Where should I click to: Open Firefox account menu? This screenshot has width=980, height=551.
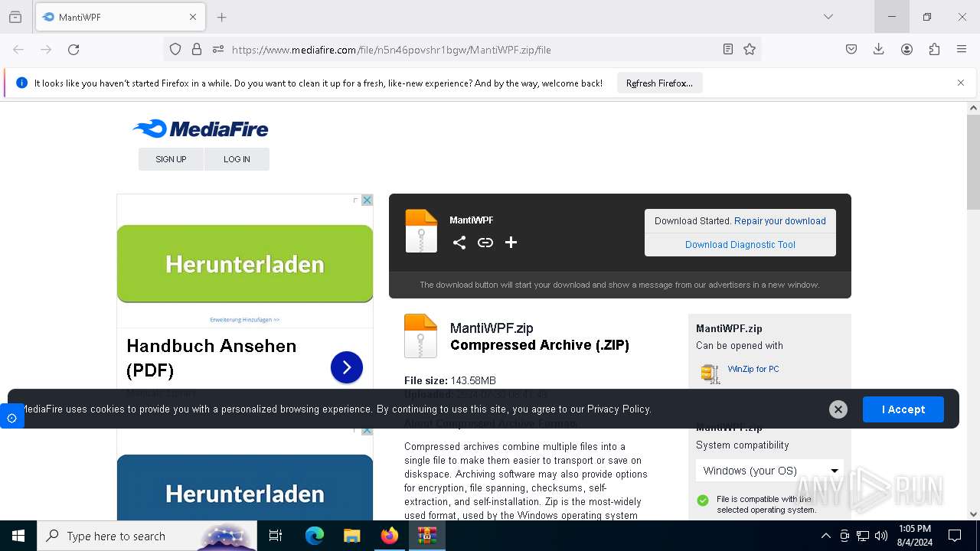(906, 49)
